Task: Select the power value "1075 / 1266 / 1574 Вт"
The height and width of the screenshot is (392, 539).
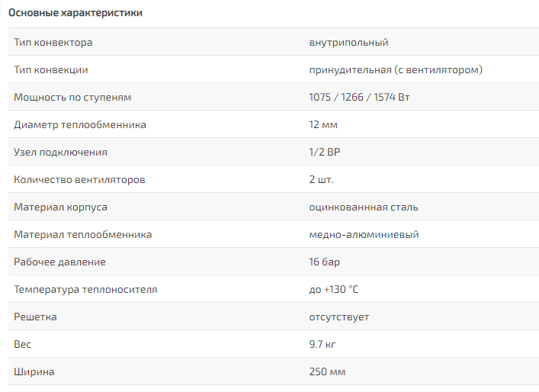Action: click(x=361, y=98)
